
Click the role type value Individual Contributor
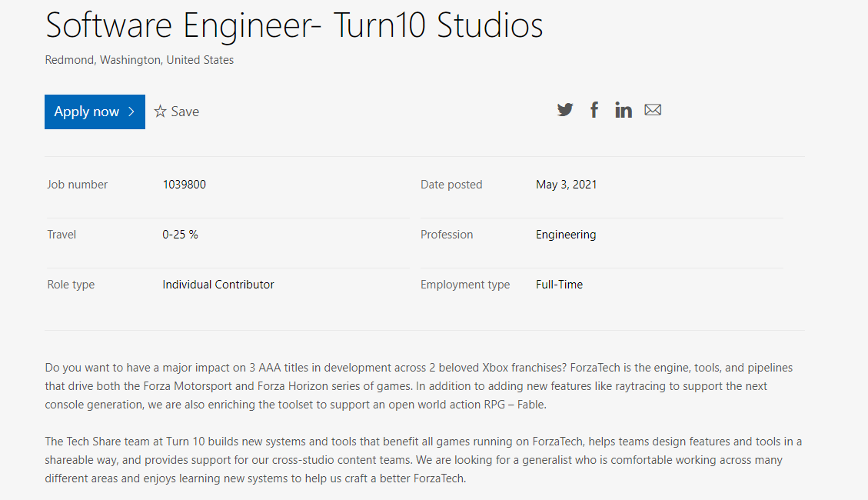point(218,285)
